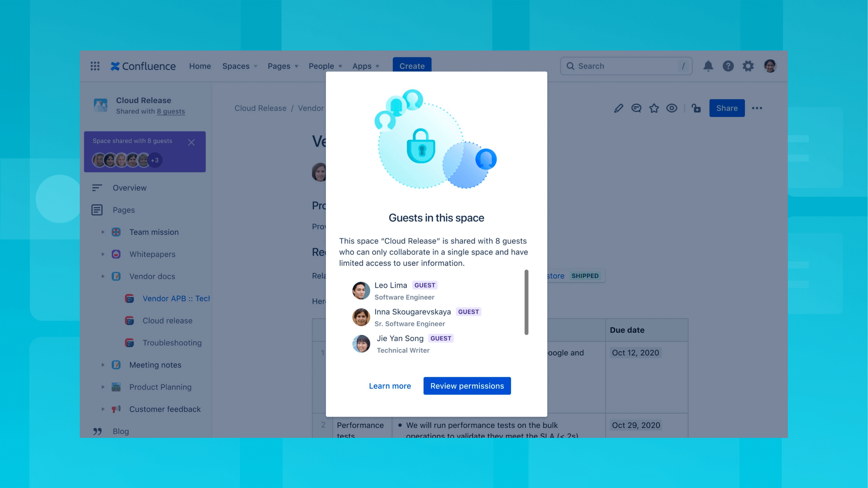
Task: Open the comment icon panel
Action: tap(636, 108)
